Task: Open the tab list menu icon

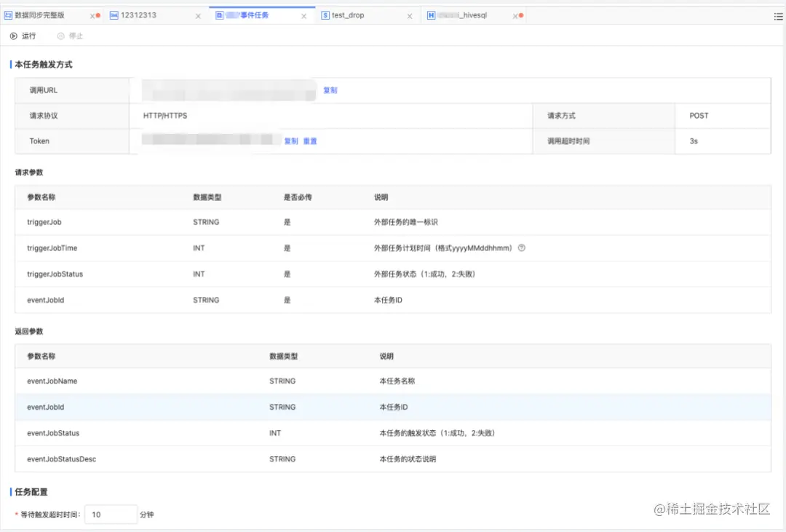Action: pos(778,17)
